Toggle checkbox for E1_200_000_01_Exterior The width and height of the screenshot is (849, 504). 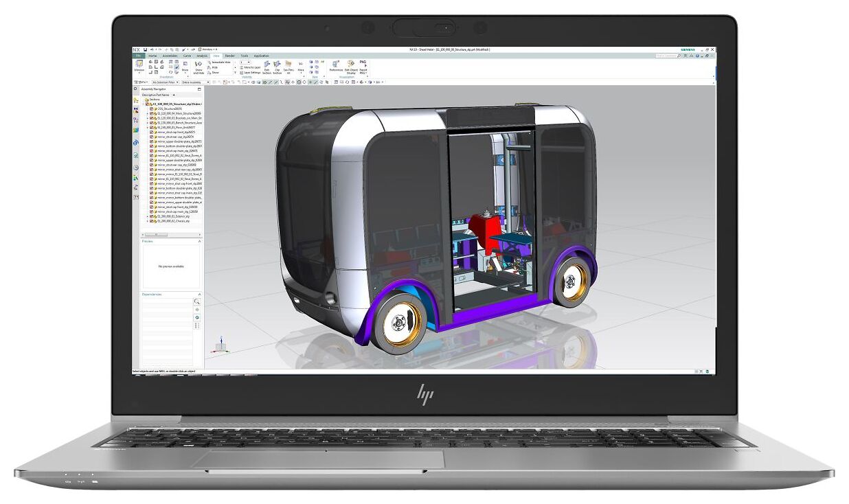coord(152,216)
